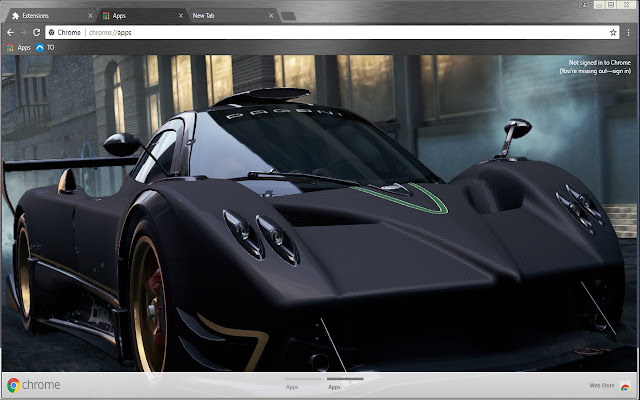The width and height of the screenshot is (640, 400).
Task: Switch to the Extensions tab
Action: (x=49, y=16)
